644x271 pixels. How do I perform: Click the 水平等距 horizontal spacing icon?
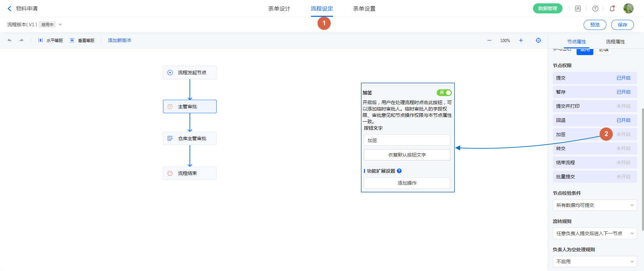pyautogui.click(x=41, y=40)
